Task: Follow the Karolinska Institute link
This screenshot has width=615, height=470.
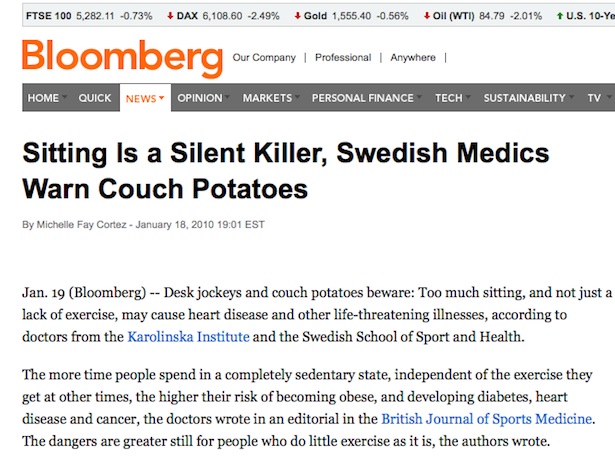Action: click(x=189, y=337)
